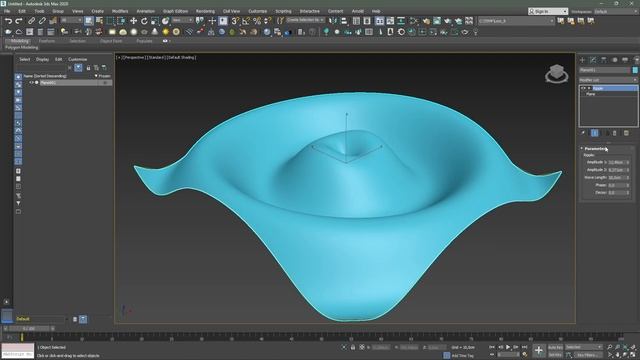Click the Undo arrow in main toolbar
Image resolution: width=640 pixels, height=360 pixels.
click(x=9, y=21)
